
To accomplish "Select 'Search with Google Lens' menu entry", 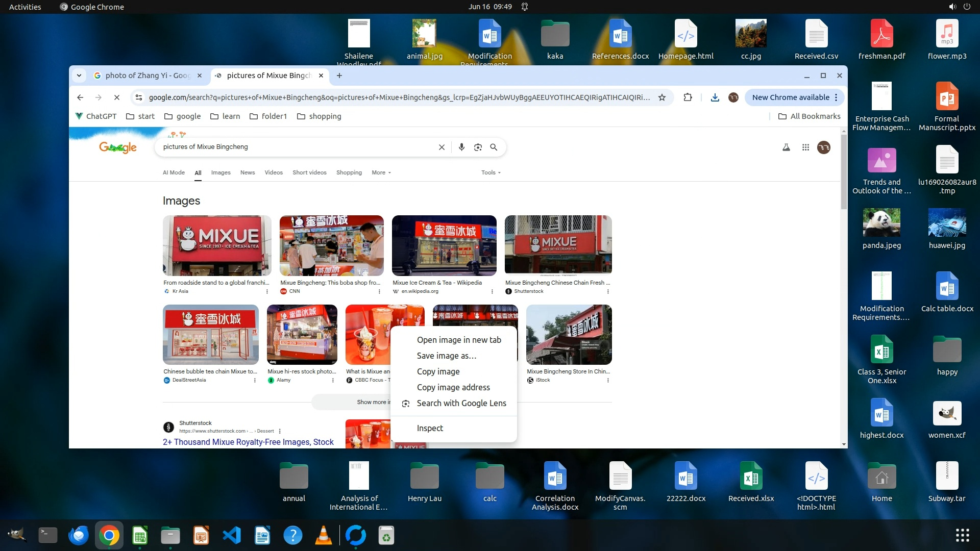I will coord(461,403).
